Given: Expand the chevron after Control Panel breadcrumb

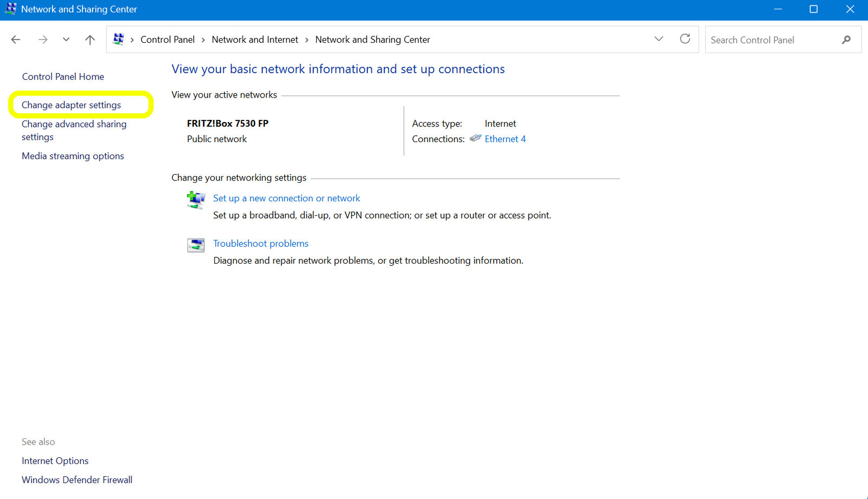Looking at the screenshot, I should point(203,40).
